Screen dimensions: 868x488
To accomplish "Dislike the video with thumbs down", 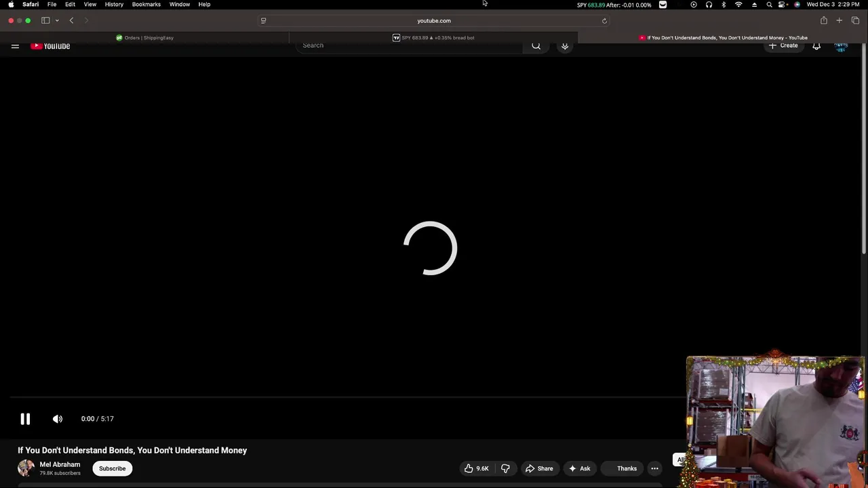I will coord(505,468).
